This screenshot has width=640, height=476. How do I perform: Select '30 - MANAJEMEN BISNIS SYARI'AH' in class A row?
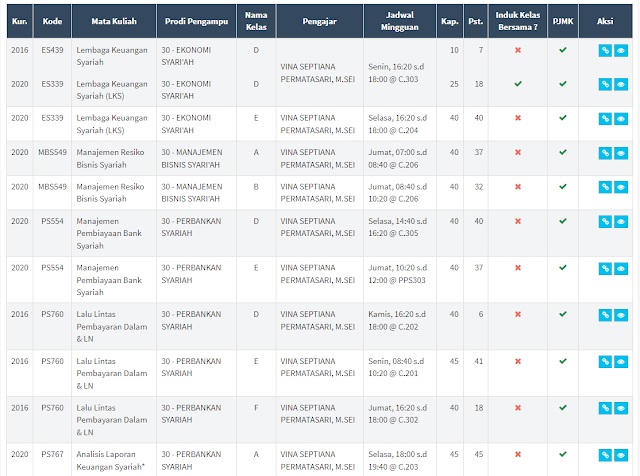(x=192, y=158)
